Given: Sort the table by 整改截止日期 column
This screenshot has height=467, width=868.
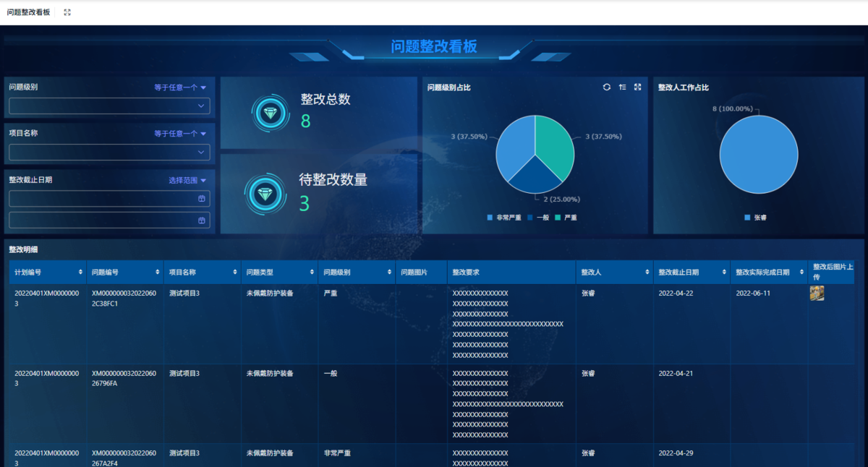Looking at the screenshot, I should pos(725,273).
